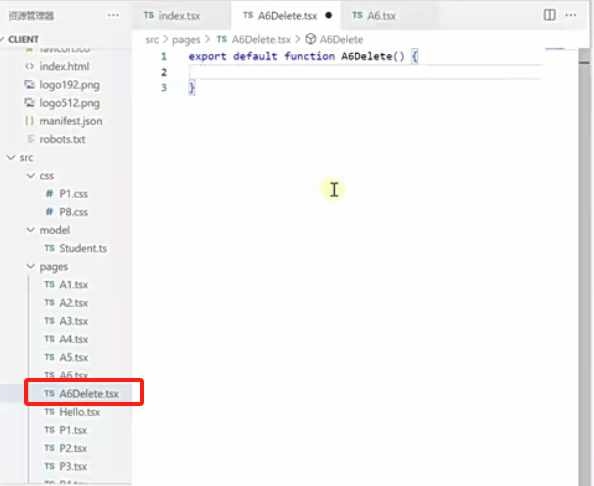Switch to the A6Delete.tsx editor tab
The width and height of the screenshot is (594, 486).
click(x=286, y=16)
